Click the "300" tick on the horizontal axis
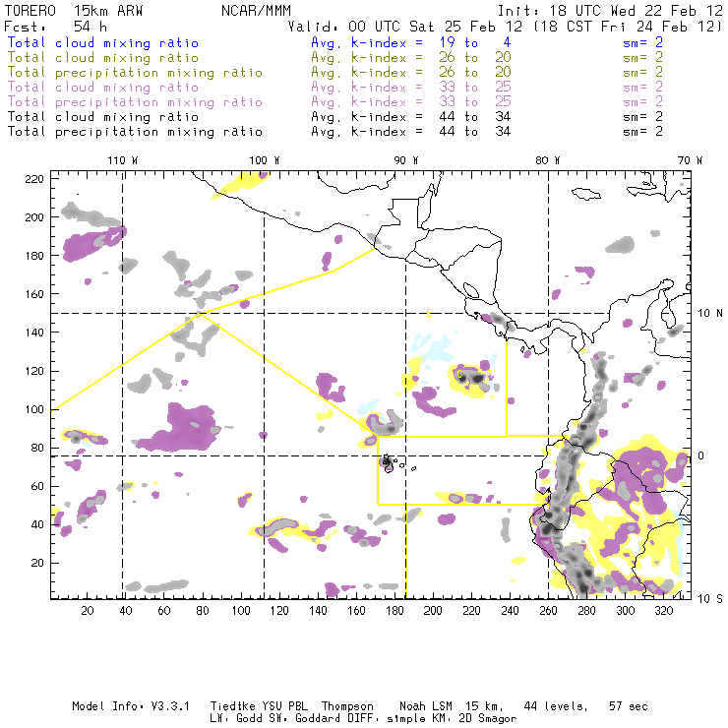Image resolution: width=728 pixels, height=728 pixels. (625, 611)
